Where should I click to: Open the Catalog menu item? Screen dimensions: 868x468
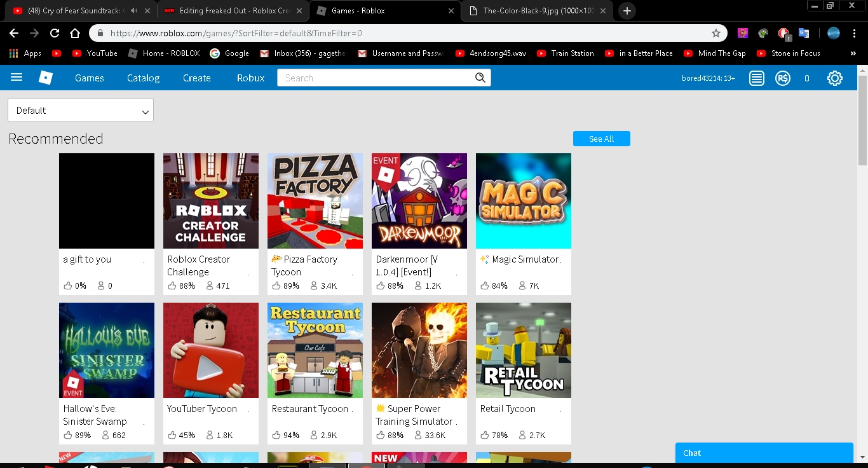[144, 78]
